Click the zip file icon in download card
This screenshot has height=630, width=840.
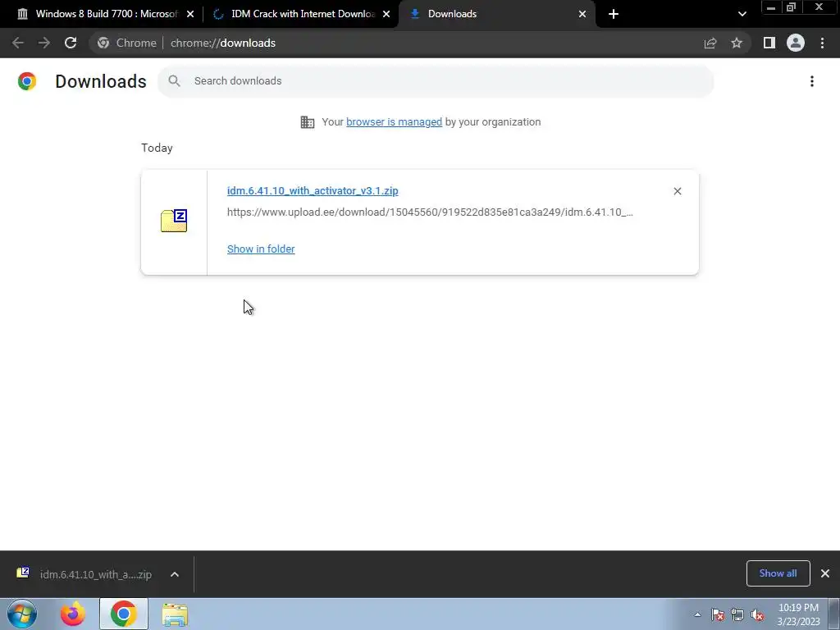[x=174, y=221]
